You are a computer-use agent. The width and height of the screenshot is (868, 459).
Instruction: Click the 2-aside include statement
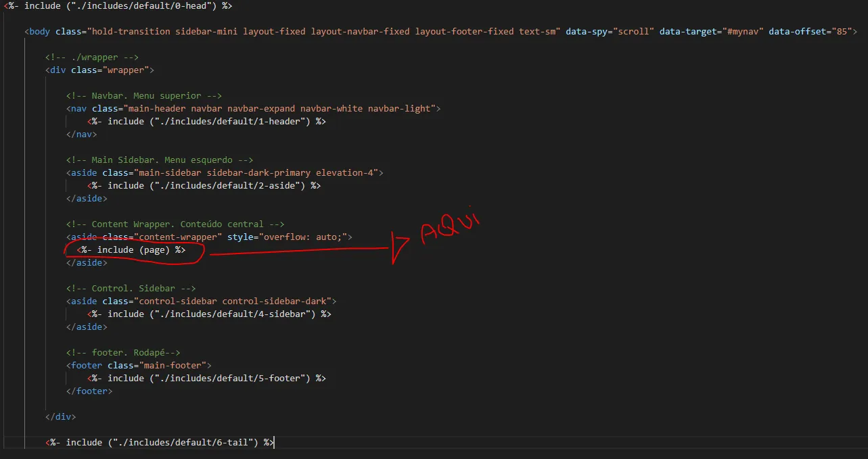click(204, 186)
